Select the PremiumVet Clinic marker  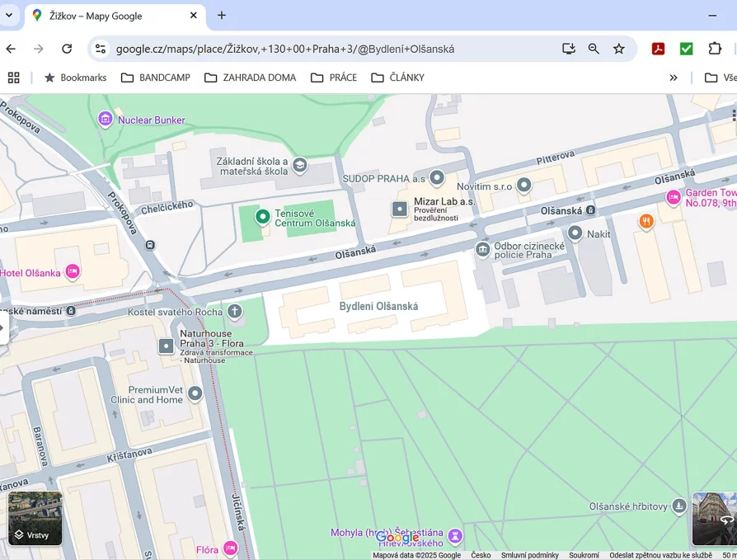pos(195,393)
